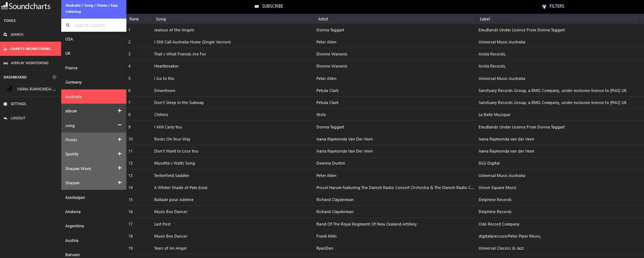Viewport: 644px width, 258px height.
Task: Click the Subscribe button
Action: pyautogui.click(x=269, y=6)
